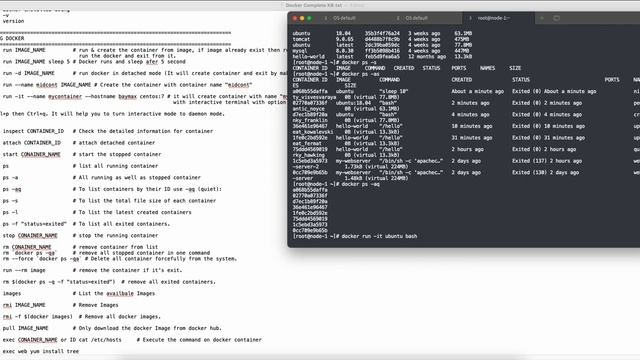Click the tomcat image row in terminal

[x=382, y=39]
